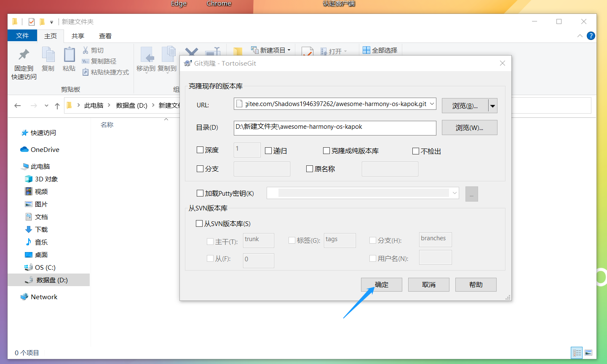The height and width of the screenshot is (364, 607).
Task: Open recent locations dropdown arrow
Action: coord(46,106)
